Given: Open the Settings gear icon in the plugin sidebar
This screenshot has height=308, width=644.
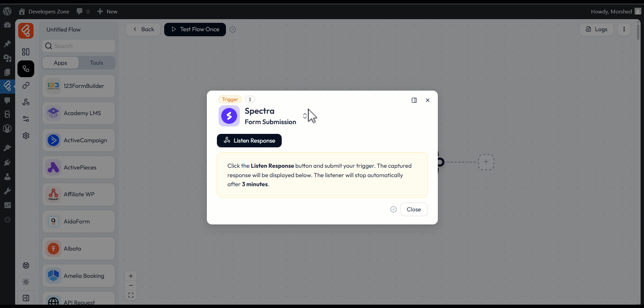Looking at the screenshot, I should pos(26,136).
